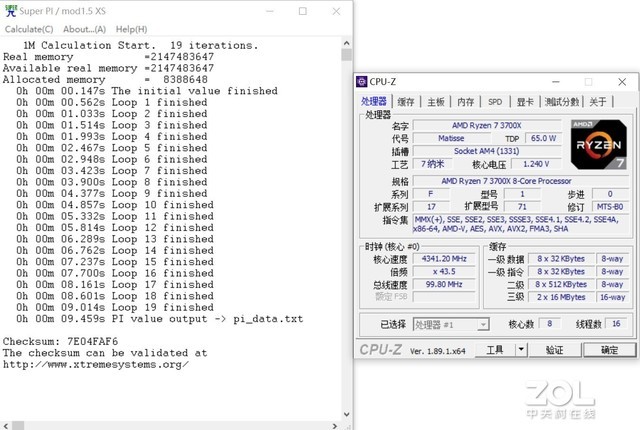Click the core speed value 4341.20 MHz
Viewport: 640px width, 430px height.
[x=444, y=259]
